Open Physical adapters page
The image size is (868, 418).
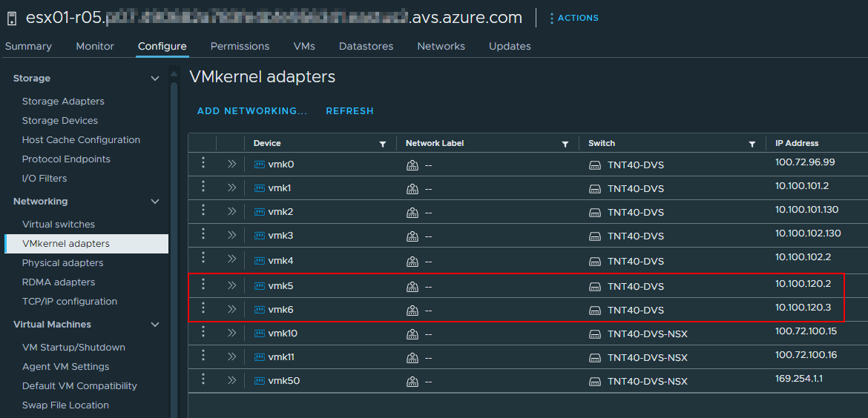[62, 262]
